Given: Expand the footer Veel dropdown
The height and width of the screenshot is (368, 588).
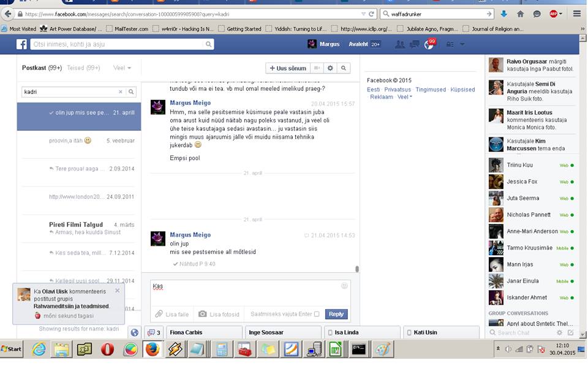Looking at the screenshot, I should click(x=405, y=97).
